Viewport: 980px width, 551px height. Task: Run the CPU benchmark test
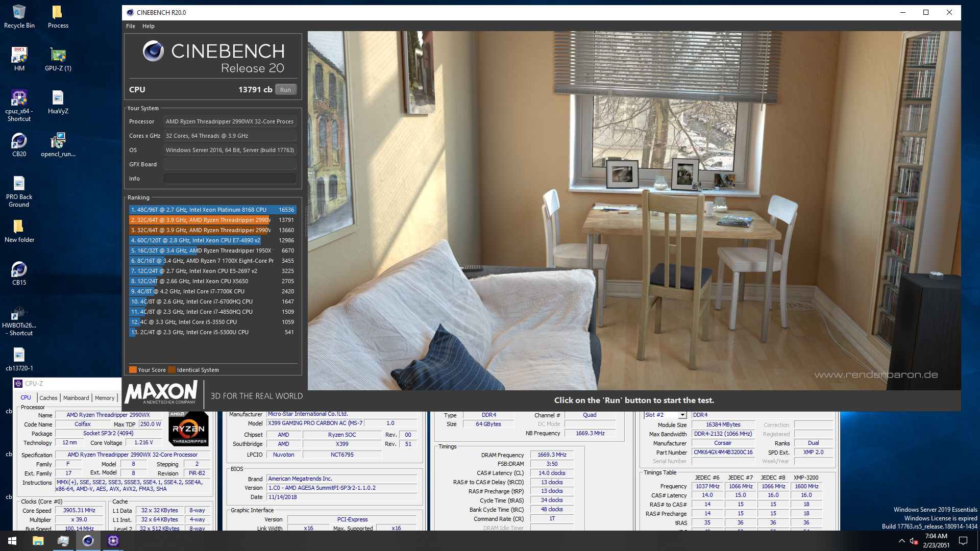[285, 90]
